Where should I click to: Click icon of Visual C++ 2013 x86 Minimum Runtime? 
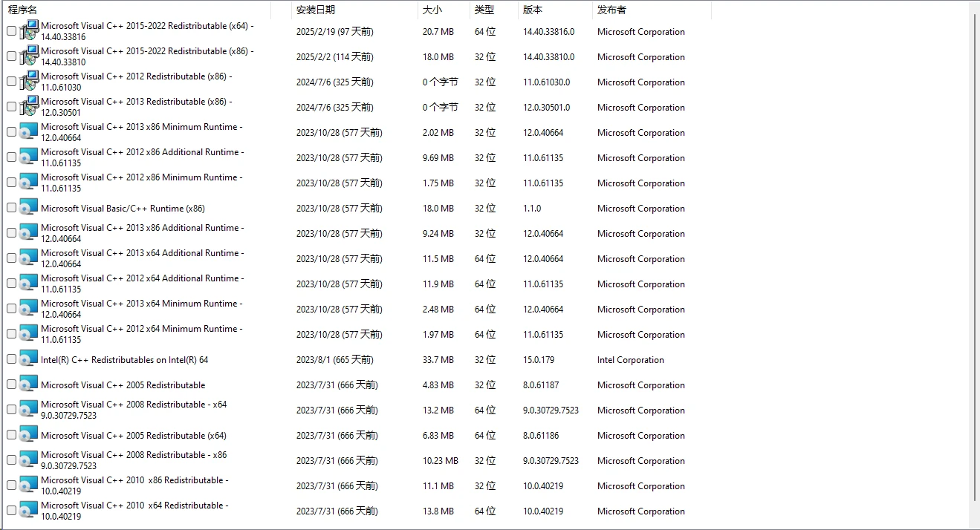tap(28, 132)
